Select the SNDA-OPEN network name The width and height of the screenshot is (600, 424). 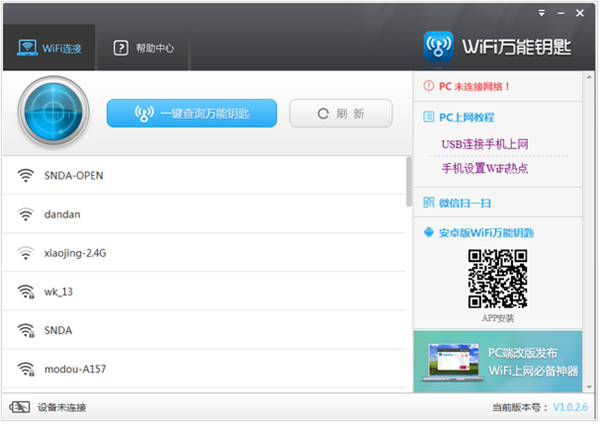73,176
